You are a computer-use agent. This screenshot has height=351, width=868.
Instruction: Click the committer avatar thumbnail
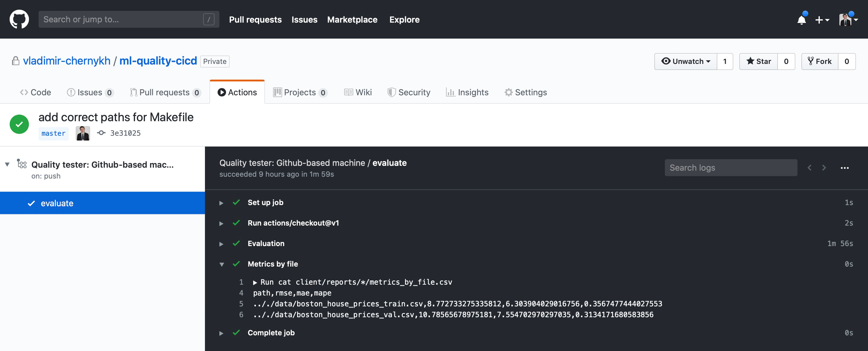tap(83, 133)
